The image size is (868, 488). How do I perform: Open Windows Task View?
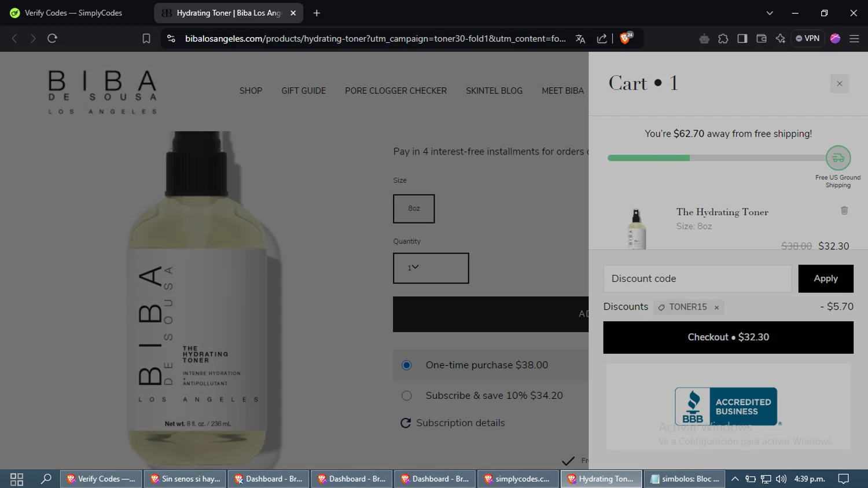pyautogui.click(x=17, y=479)
